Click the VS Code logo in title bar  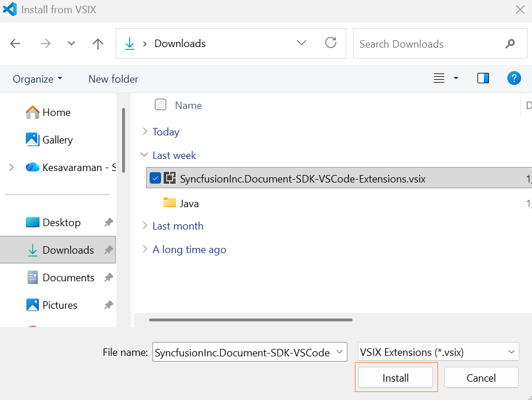click(10, 9)
